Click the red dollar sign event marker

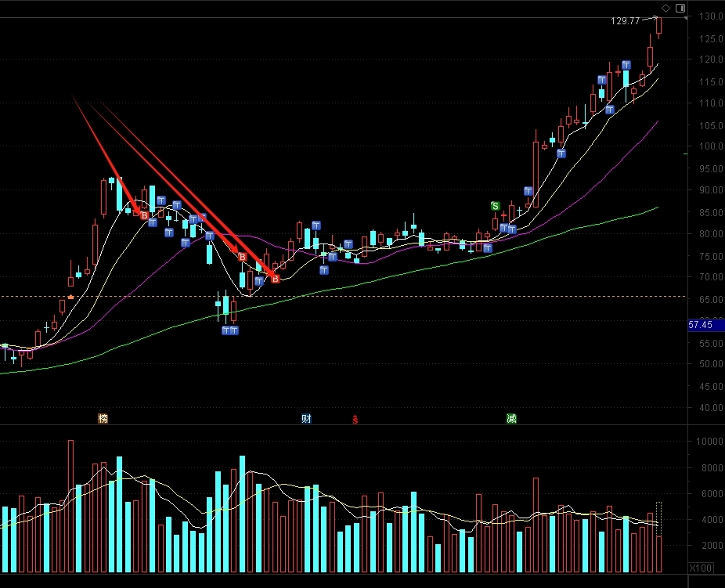355,419
